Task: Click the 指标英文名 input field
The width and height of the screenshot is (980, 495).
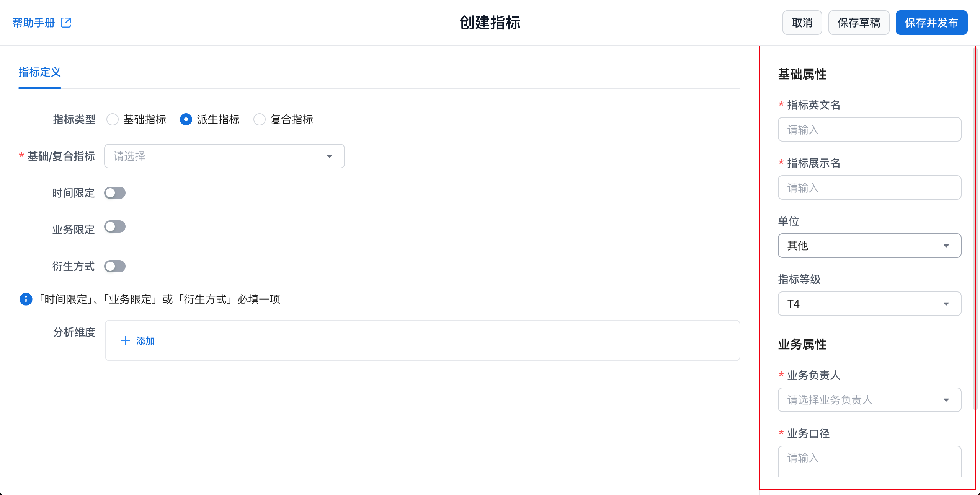Action: (869, 130)
